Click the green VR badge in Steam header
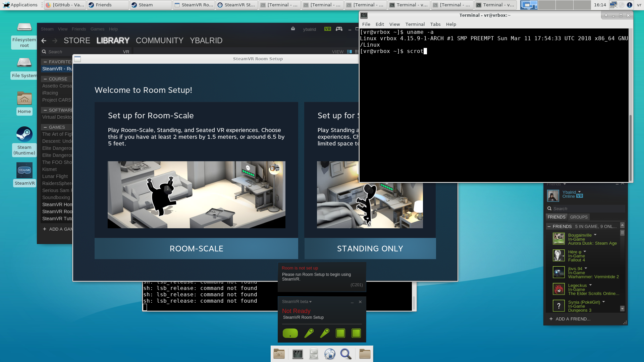This screenshot has height=362, width=644. pyautogui.click(x=328, y=29)
